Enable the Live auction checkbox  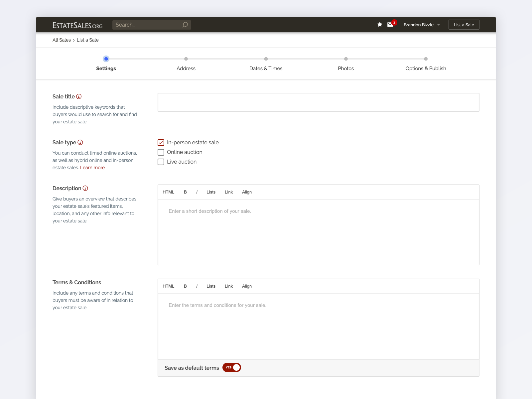pyautogui.click(x=161, y=162)
